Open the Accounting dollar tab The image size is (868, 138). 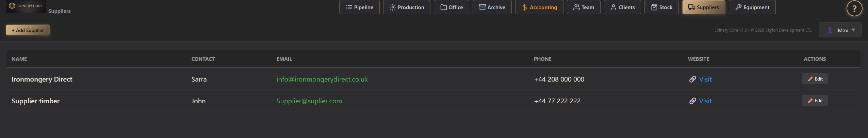(x=539, y=7)
